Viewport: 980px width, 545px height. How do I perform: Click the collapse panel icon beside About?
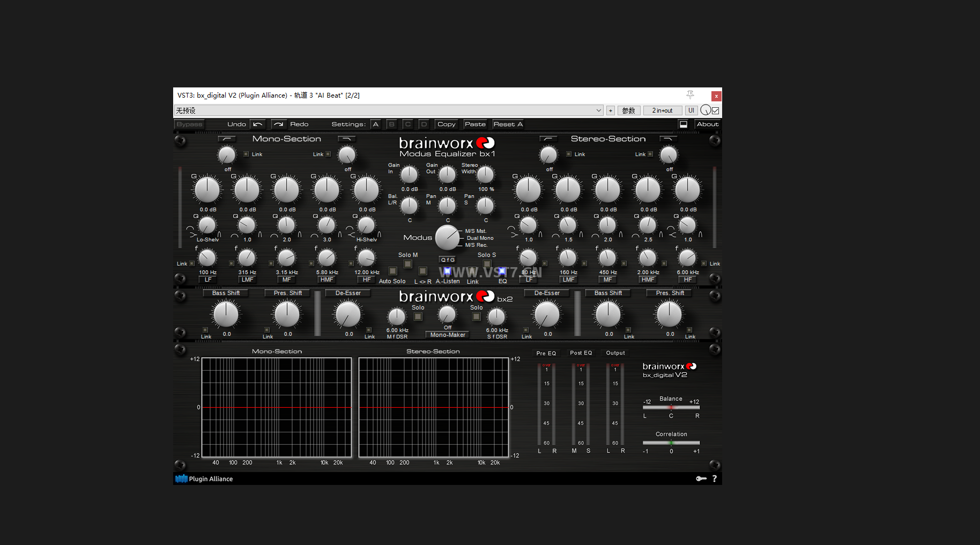[684, 124]
